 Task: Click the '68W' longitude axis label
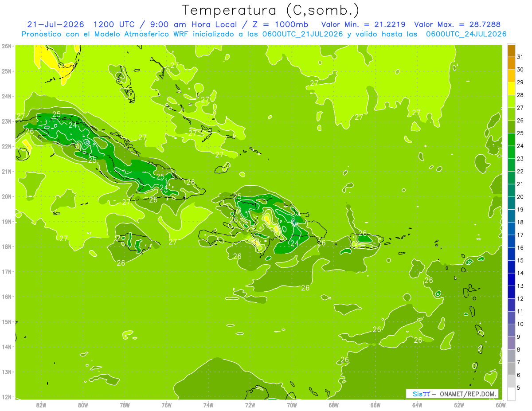334,405
